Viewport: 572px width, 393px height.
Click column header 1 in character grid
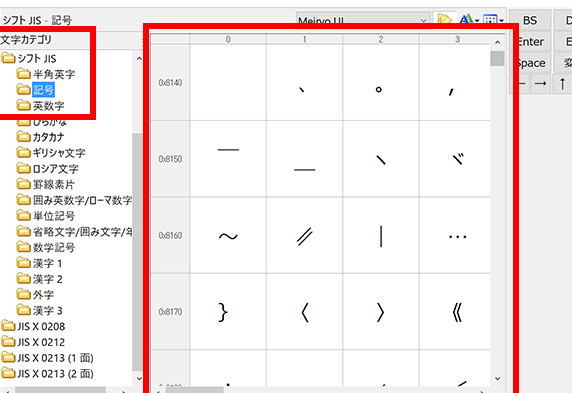point(305,39)
